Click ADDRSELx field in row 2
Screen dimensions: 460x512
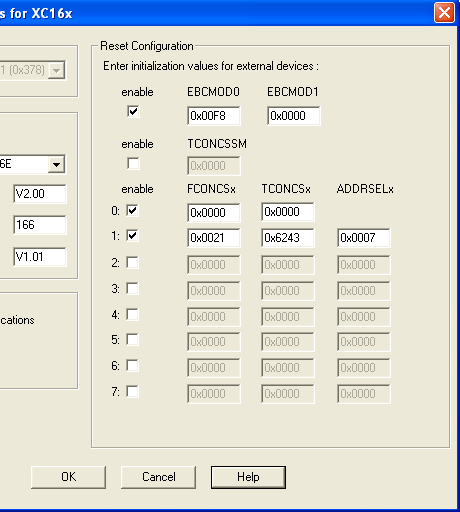tap(364, 265)
